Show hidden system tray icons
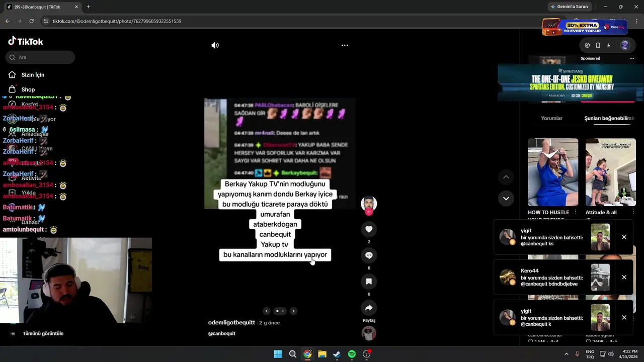644x362 pixels. (566, 354)
